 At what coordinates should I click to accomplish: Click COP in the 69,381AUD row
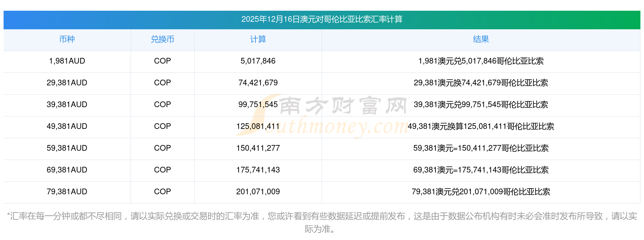(x=162, y=170)
